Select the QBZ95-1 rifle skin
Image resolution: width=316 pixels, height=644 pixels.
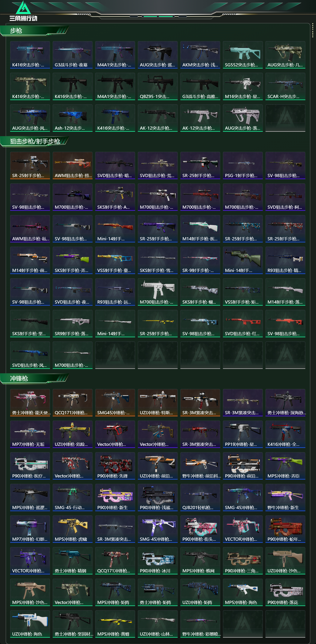[158, 86]
